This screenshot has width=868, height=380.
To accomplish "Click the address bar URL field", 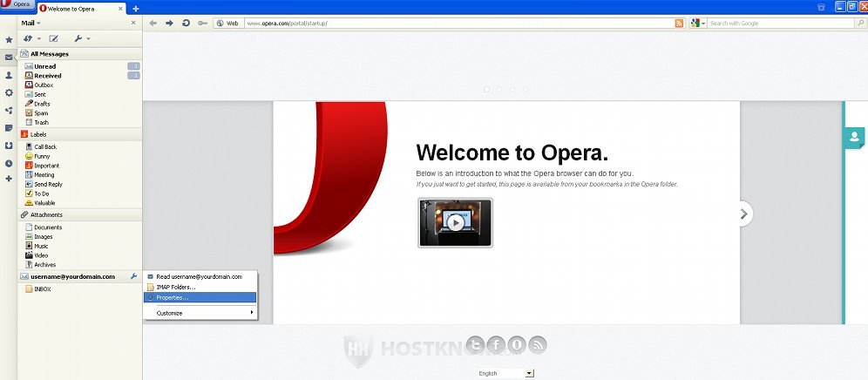I will [458, 24].
